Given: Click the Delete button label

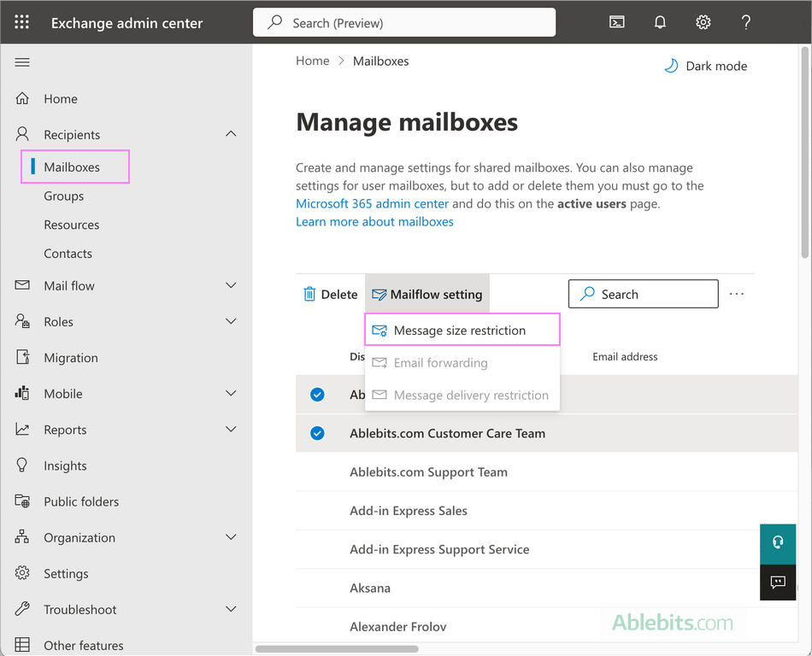Looking at the screenshot, I should click(x=339, y=295).
